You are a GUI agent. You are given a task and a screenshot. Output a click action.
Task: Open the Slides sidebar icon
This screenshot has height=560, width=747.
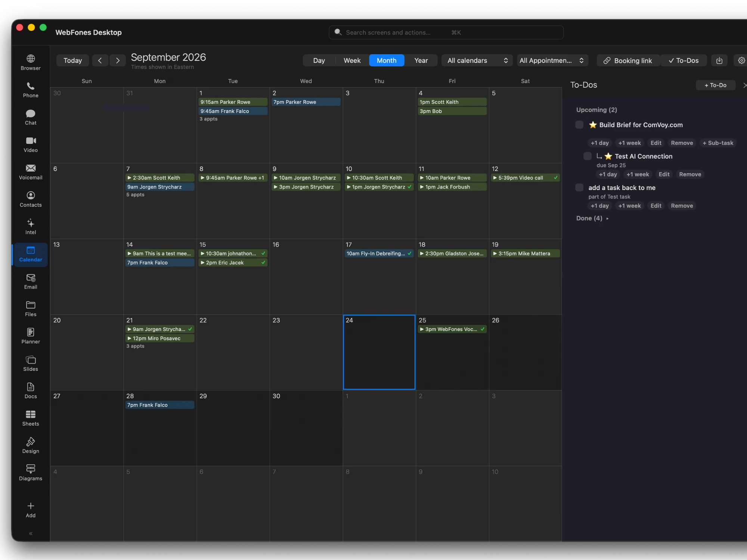[31, 364]
